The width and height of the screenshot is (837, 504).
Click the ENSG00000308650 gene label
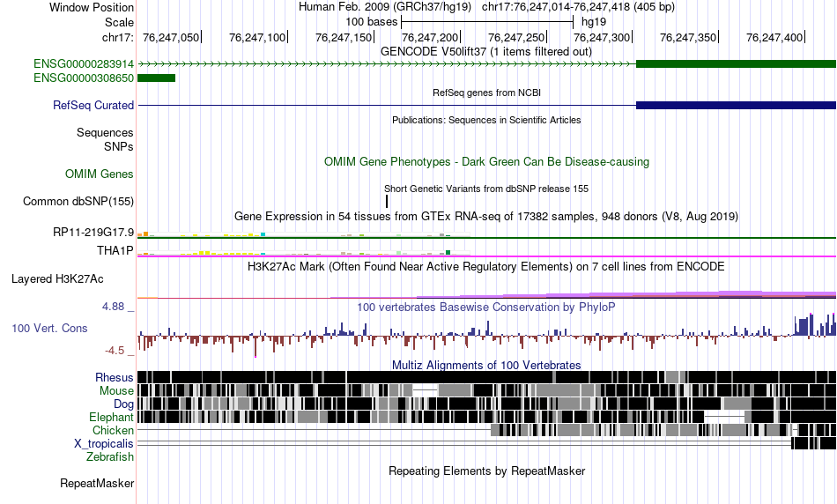tap(84, 78)
